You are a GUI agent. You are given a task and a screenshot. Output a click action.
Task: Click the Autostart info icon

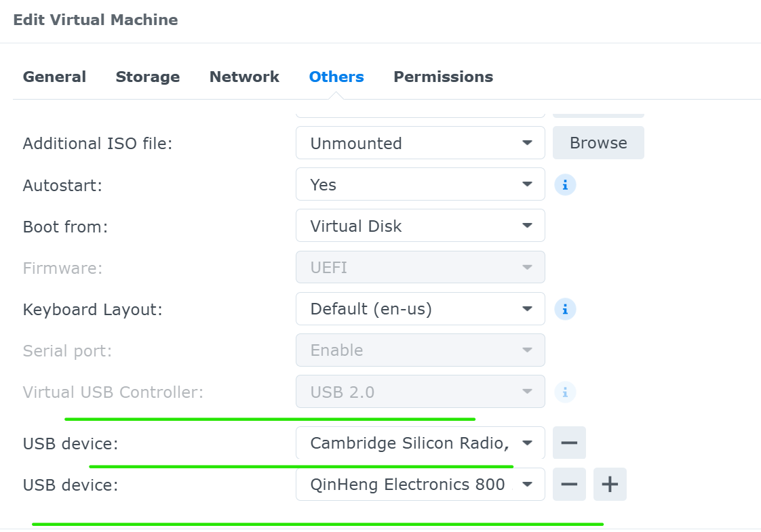click(565, 185)
